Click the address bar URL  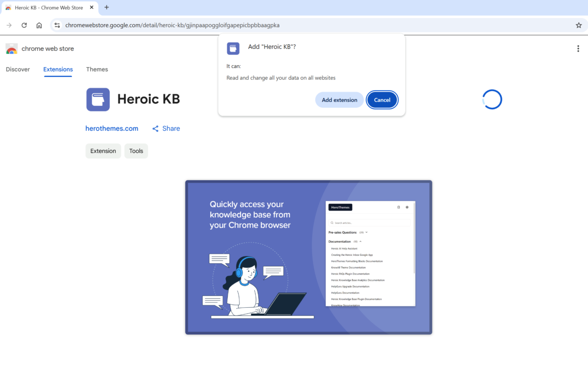(x=172, y=25)
